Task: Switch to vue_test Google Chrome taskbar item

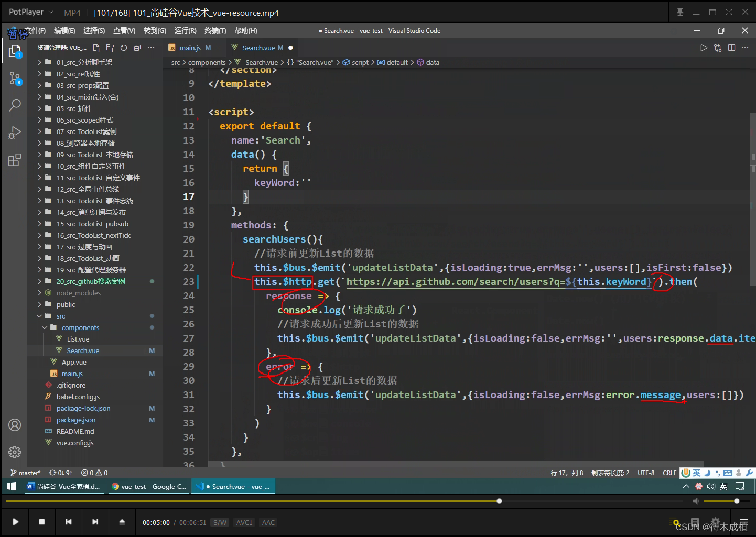Action: click(x=149, y=486)
